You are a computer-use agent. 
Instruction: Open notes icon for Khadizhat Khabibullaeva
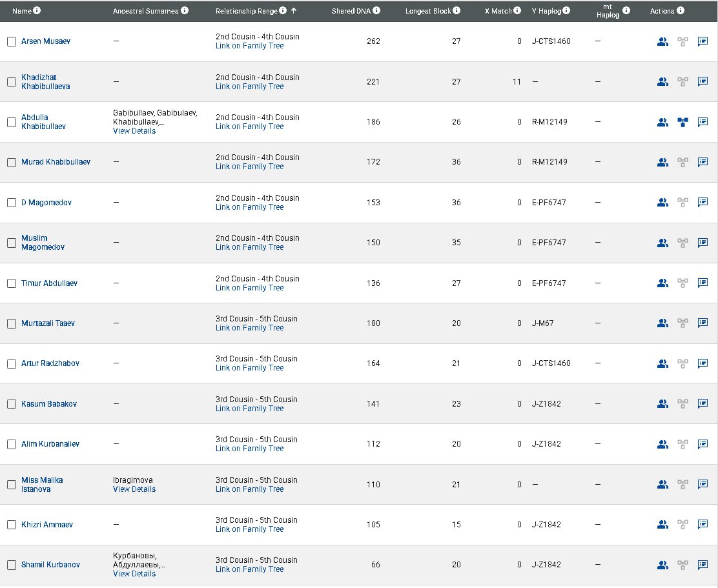703,82
